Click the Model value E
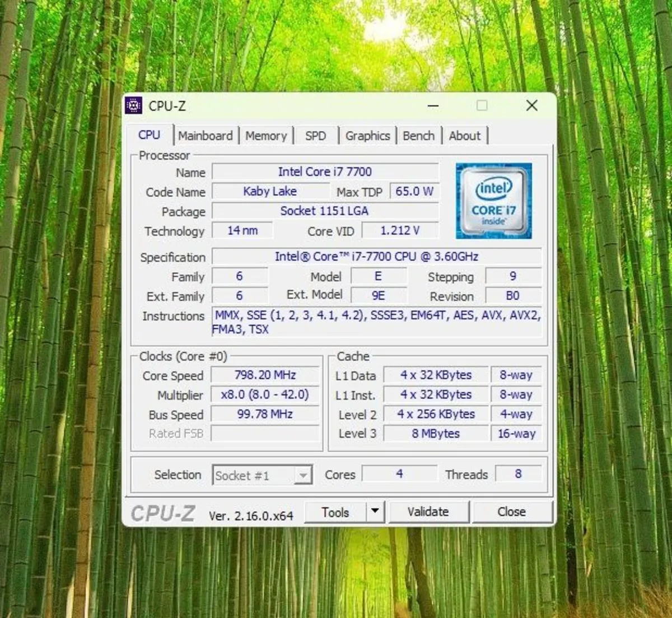The width and height of the screenshot is (672, 618). pyautogui.click(x=379, y=276)
